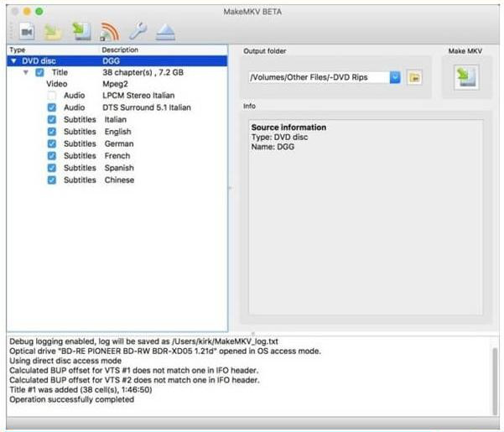Screen dimensions: 504x432
Task: Enable the LPCM Stereo Italian audio track
Action: (x=52, y=96)
